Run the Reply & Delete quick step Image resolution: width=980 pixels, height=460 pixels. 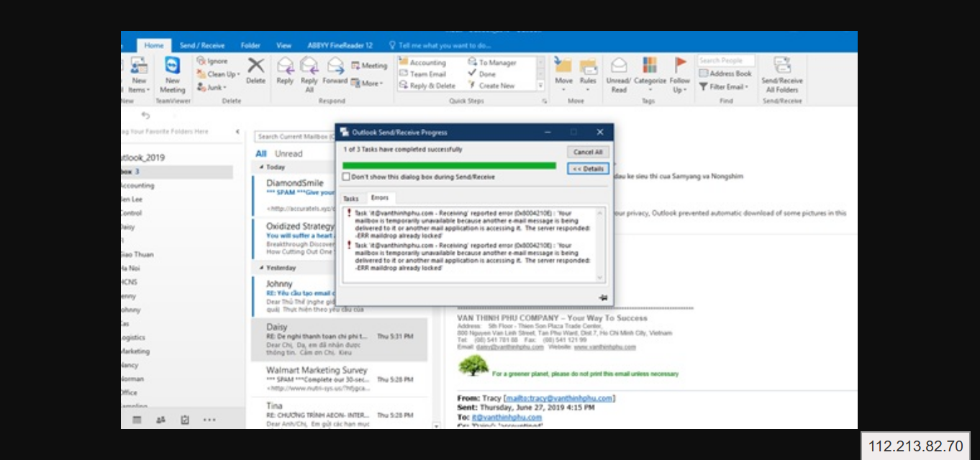click(x=427, y=86)
